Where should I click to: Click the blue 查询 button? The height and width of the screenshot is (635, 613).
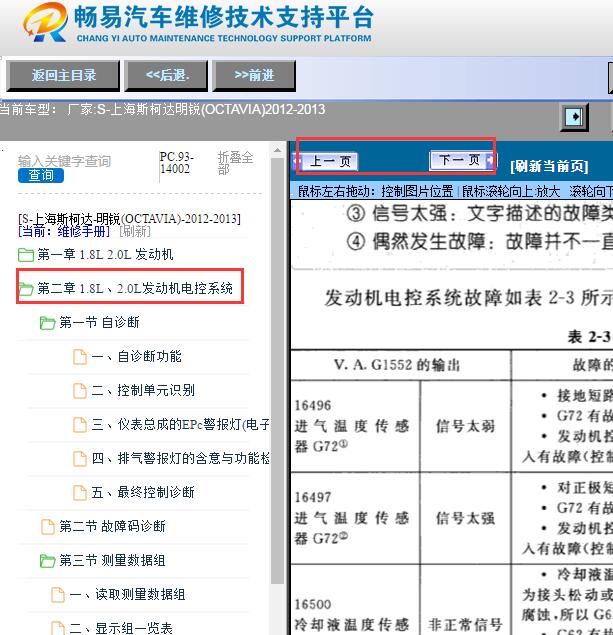pyautogui.click(x=41, y=175)
